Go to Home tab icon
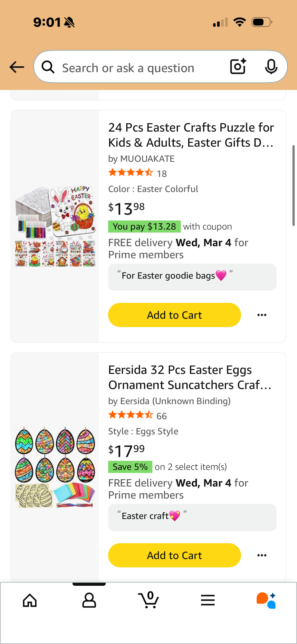This screenshot has height=644, width=297. [30, 600]
